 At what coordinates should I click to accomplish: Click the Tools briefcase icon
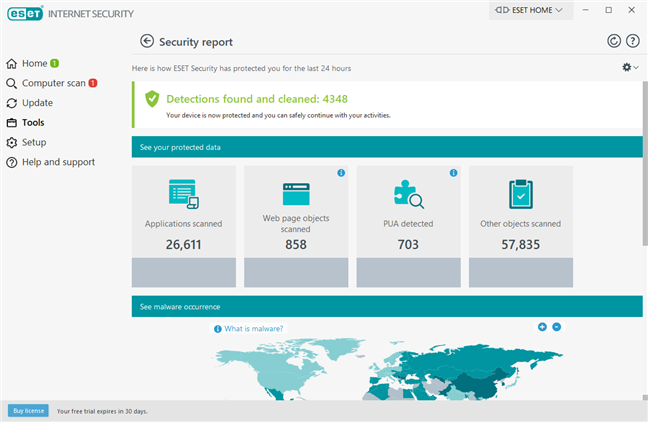coord(12,123)
